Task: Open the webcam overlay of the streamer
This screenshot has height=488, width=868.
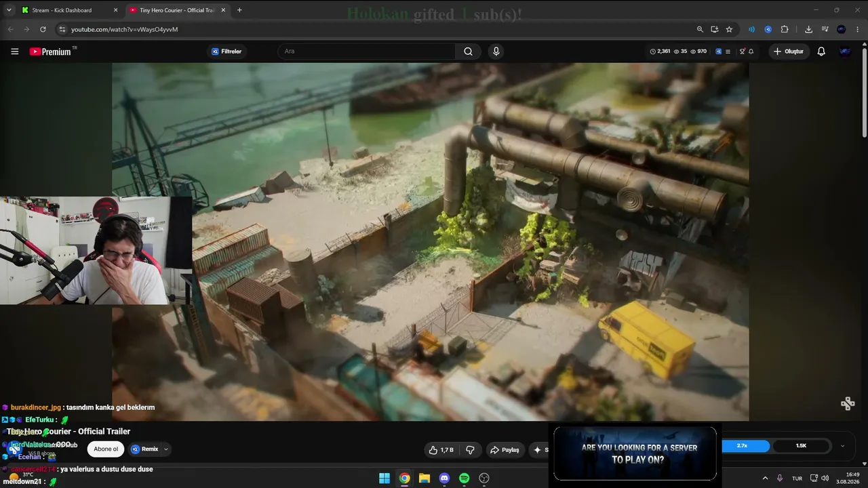Action: click(96, 251)
